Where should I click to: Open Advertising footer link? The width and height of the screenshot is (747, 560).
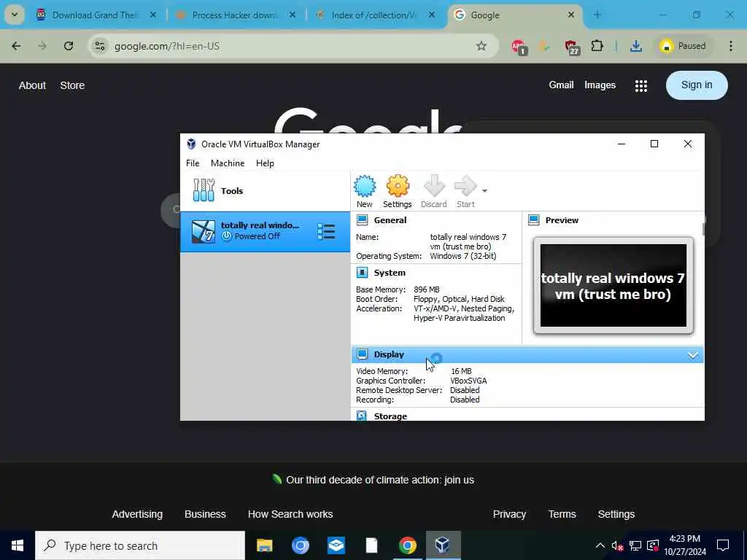[137, 514]
